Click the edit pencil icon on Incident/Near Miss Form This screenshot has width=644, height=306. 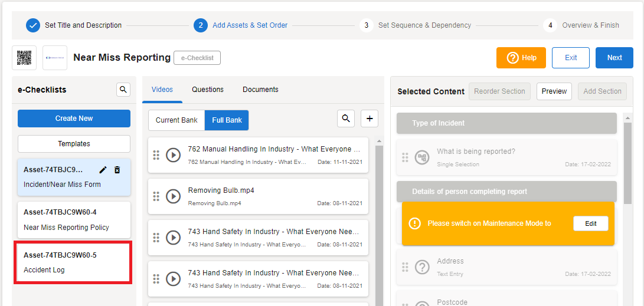pos(103,170)
